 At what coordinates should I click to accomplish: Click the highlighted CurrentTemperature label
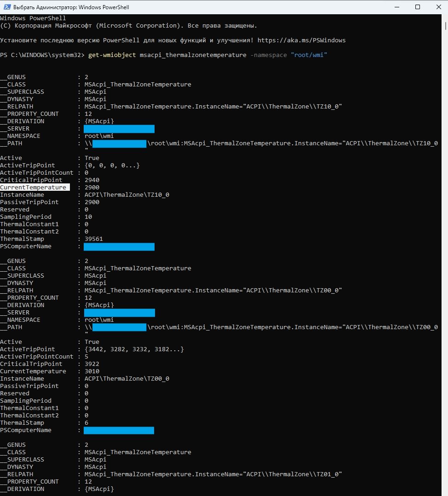[33, 188]
